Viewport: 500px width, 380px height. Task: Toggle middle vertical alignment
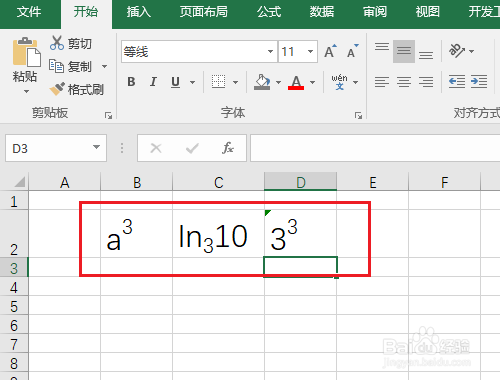[404, 51]
